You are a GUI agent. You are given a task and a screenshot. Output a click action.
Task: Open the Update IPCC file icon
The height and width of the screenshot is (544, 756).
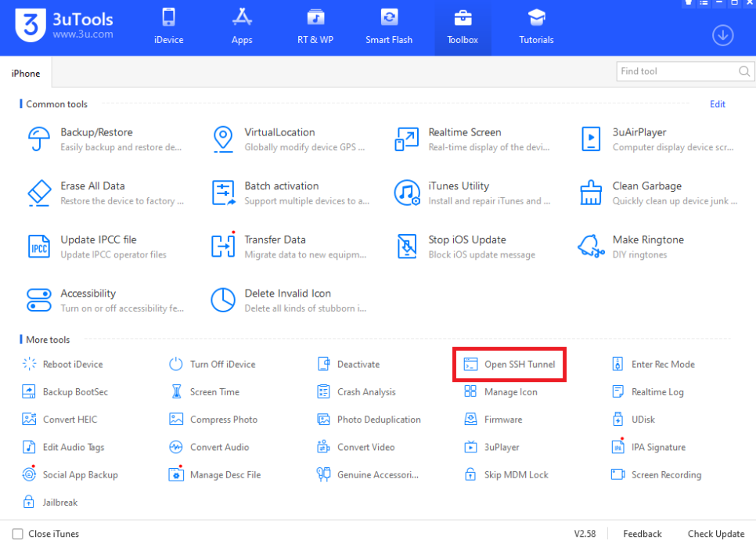pyautogui.click(x=39, y=247)
